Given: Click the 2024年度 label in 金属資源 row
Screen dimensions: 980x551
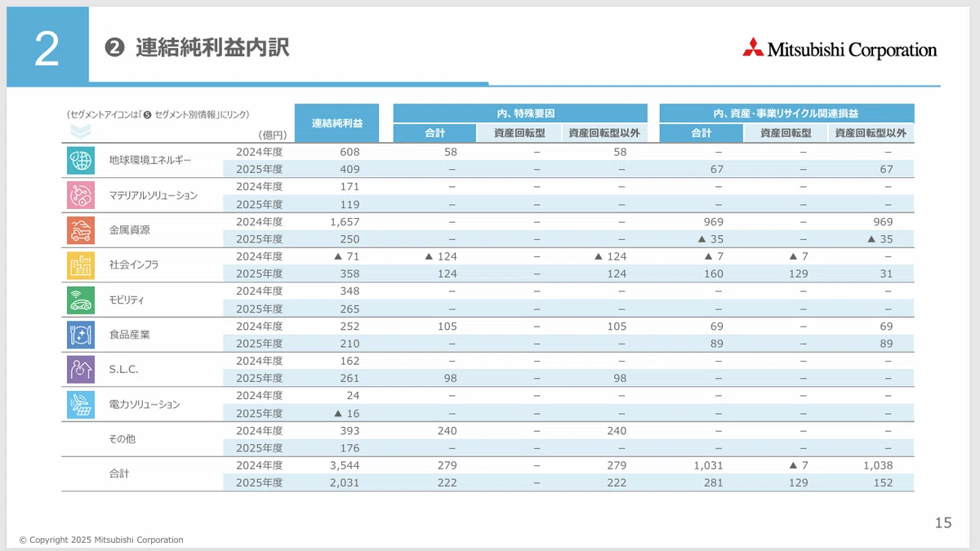Looking at the screenshot, I should coord(259,222).
